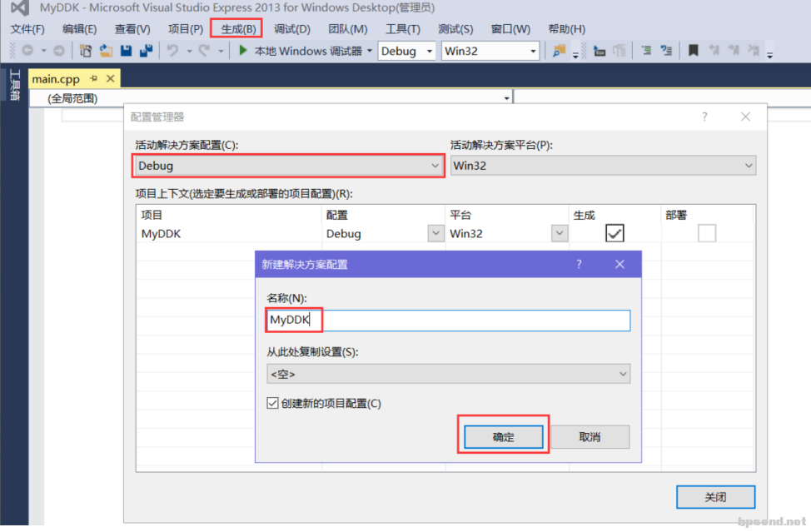Click the 取消 button

click(x=590, y=437)
